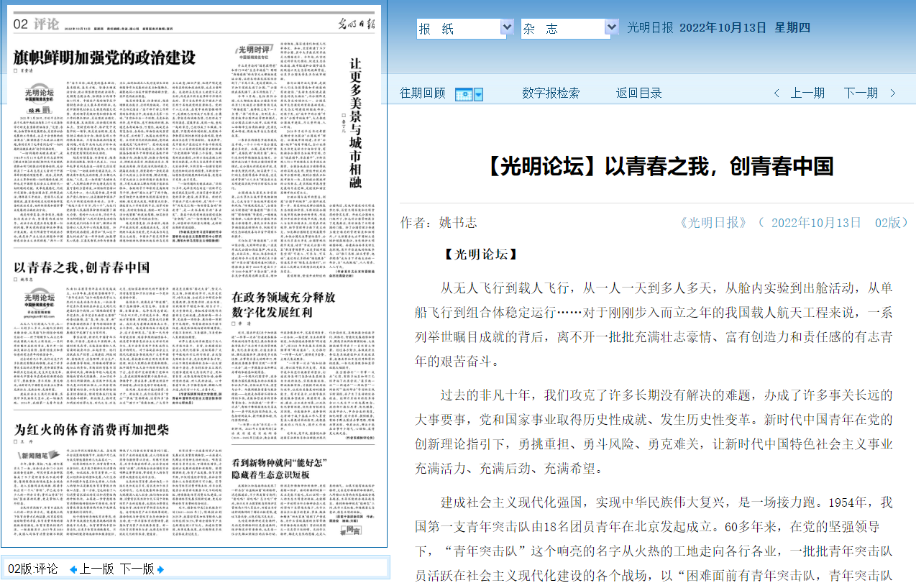Click the left chevron before 上一期
The width and height of the screenshot is (916, 588).
pos(777,93)
